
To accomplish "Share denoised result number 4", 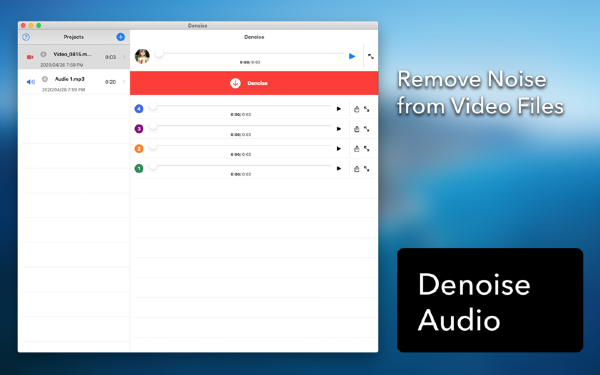I will tap(356, 109).
